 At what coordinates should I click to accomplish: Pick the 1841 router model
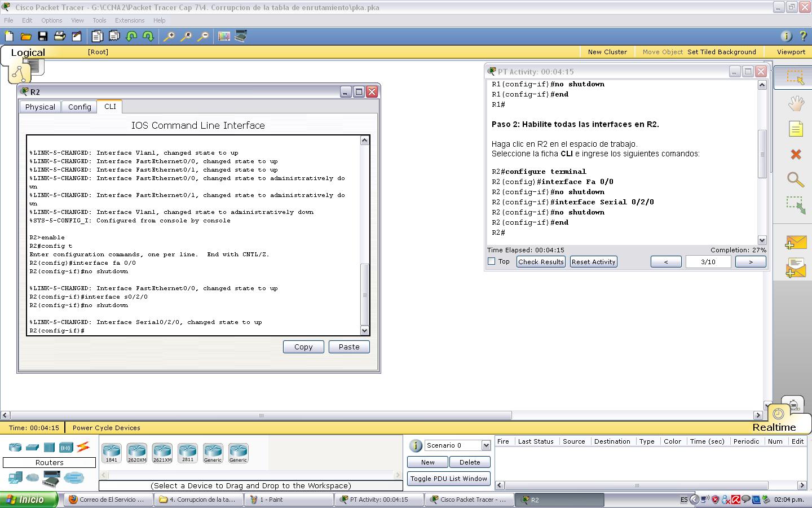tap(112, 453)
